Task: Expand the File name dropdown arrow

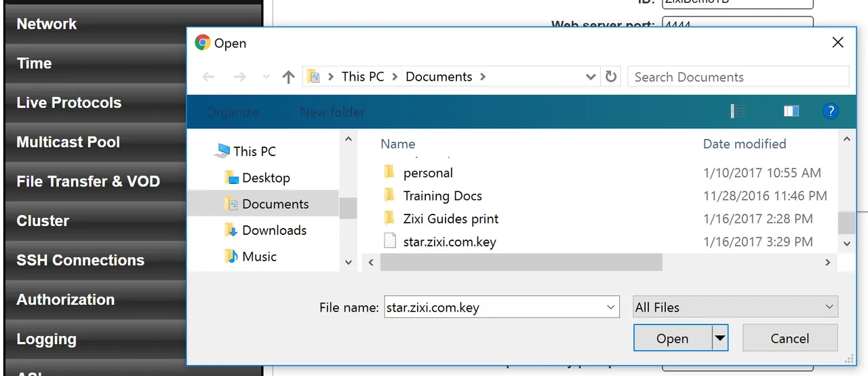Action: (610, 307)
